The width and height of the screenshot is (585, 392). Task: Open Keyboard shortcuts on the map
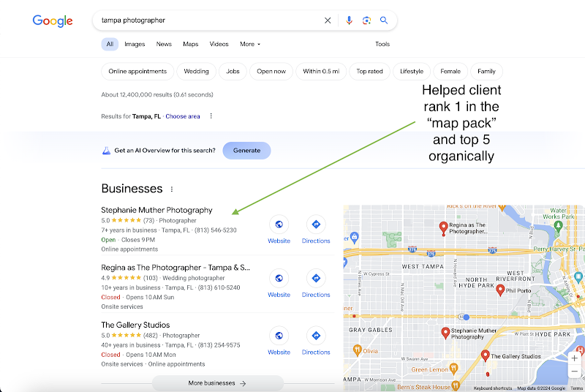tap(492, 388)
